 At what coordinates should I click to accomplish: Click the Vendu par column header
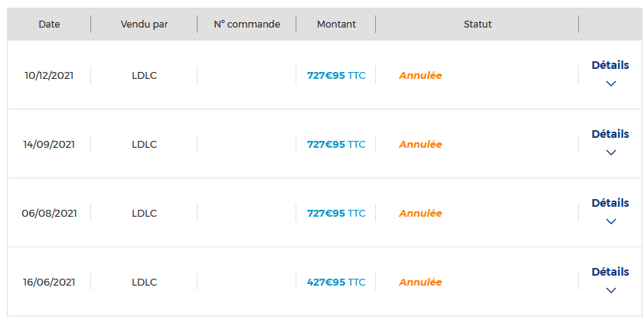click(x=144, y=25)
